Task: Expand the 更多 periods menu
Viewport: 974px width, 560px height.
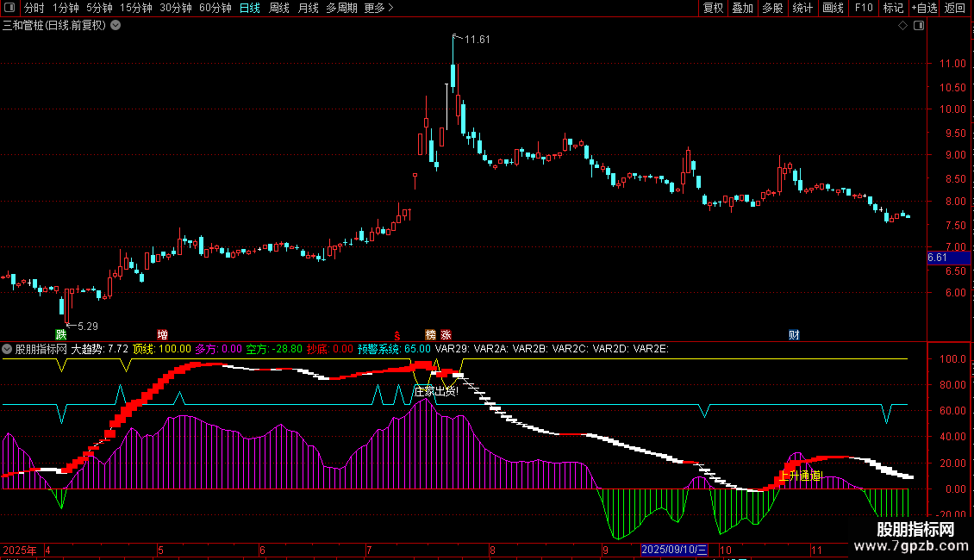Action: (x=378, y=9)
